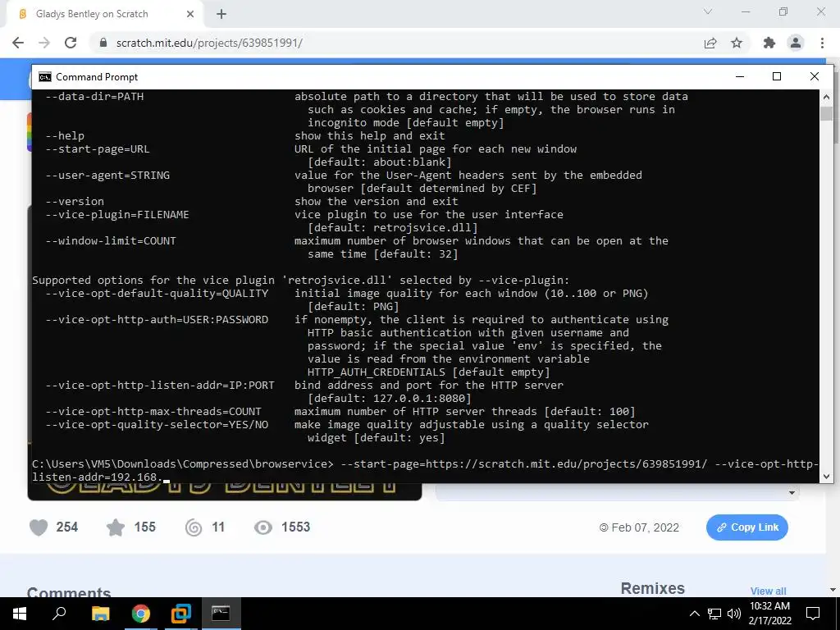
Task: Click Command Prompt scrollbar up arrow
Action: point(826,97)
